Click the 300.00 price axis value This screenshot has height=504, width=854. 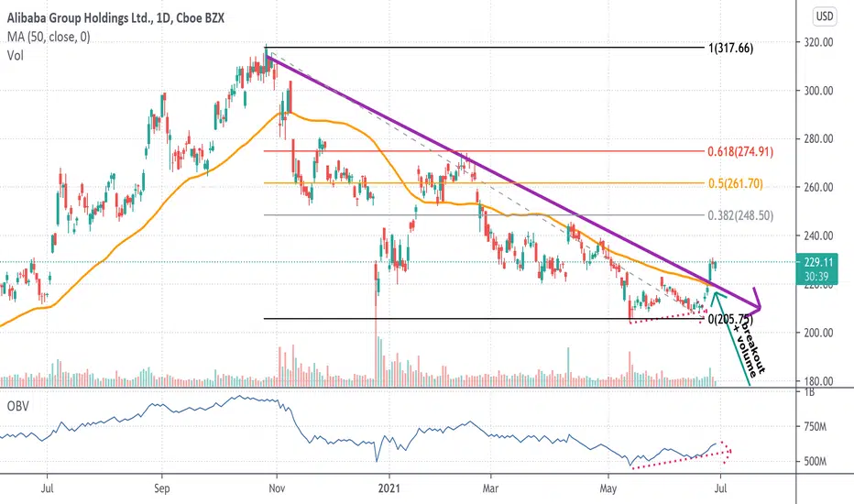pyautogui.click(x=818, y=91)
